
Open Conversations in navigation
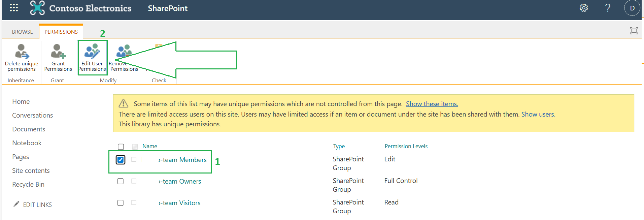click(x=33, y=115)
